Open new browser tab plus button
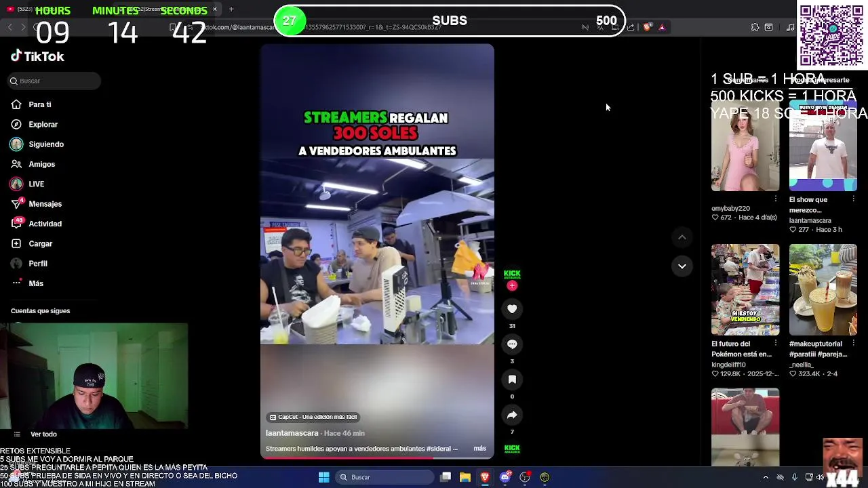The image size is (868, 488). click(231, 9)
